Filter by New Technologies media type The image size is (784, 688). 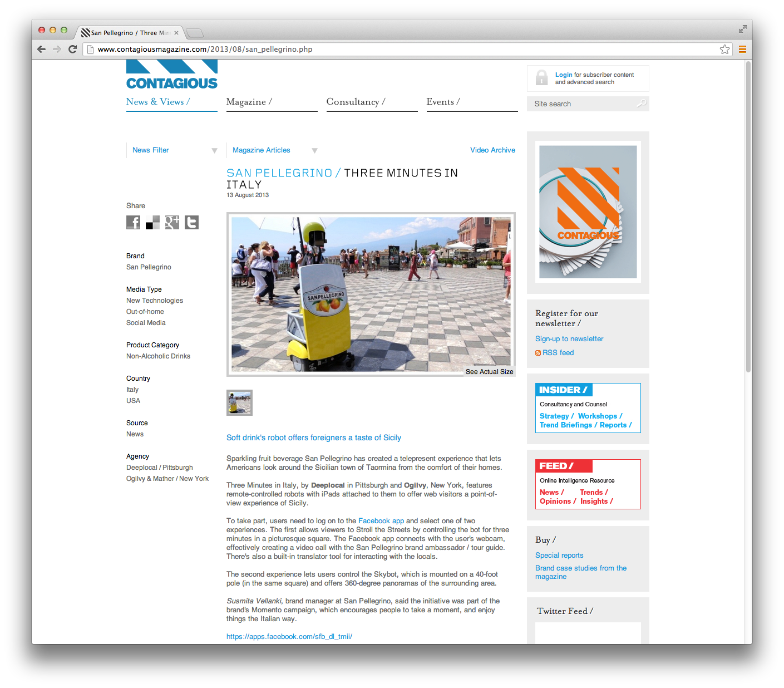[155, 301]
